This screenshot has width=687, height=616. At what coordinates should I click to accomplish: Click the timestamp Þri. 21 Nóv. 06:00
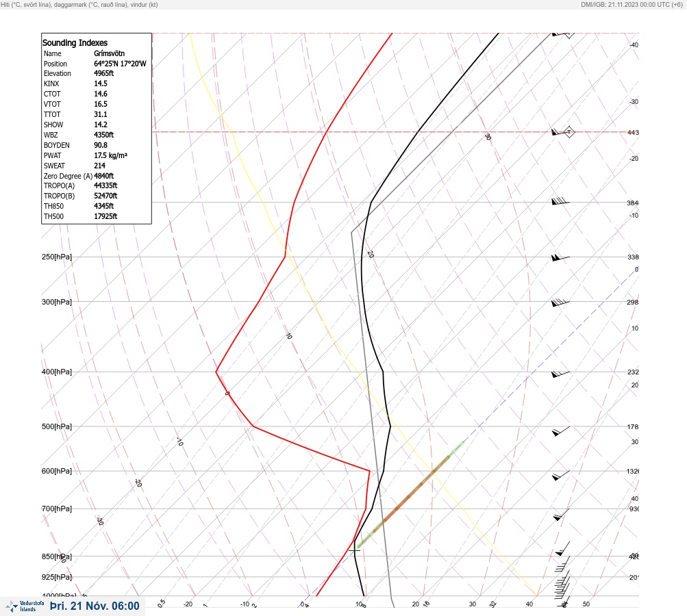coord(95,606)
